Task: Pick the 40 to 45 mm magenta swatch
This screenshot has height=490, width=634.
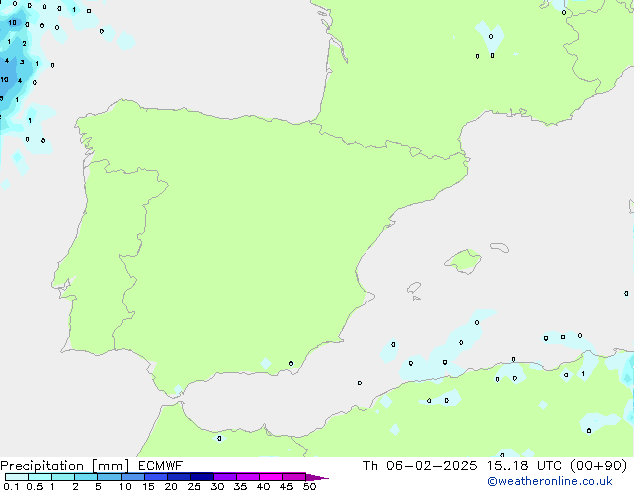Action: [x=271, y=477]
